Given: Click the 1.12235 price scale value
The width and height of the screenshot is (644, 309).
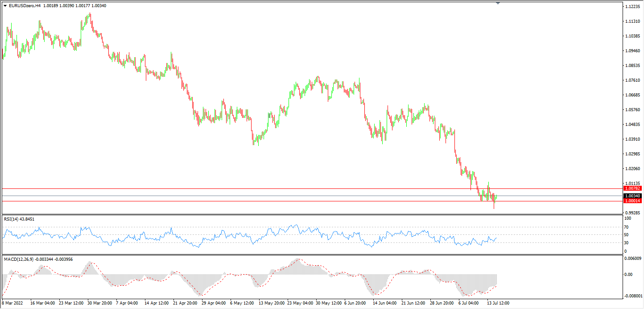Looking at the screenshot, I should point(632,7).
